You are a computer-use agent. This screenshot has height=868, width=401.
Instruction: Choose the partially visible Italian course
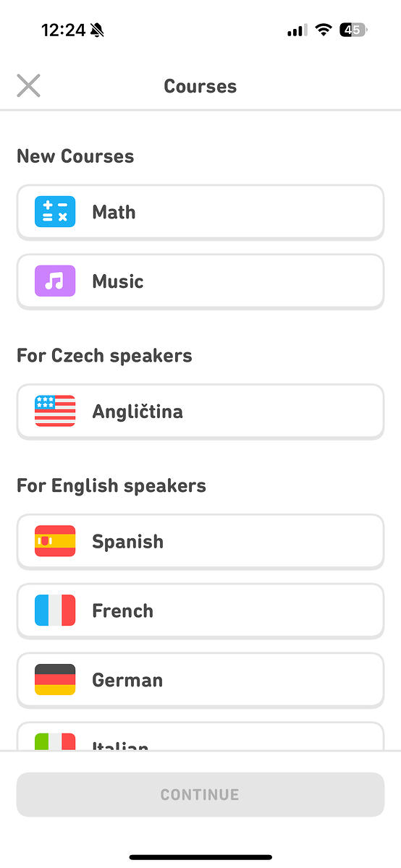[x=200, y=736]
